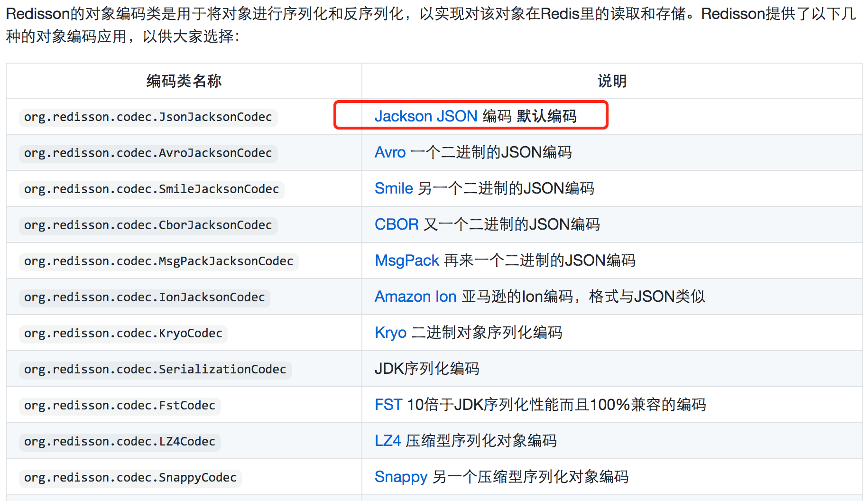Click the 说明 column header
This screenshot has width=868, height=501.
(x=612, y=81)
